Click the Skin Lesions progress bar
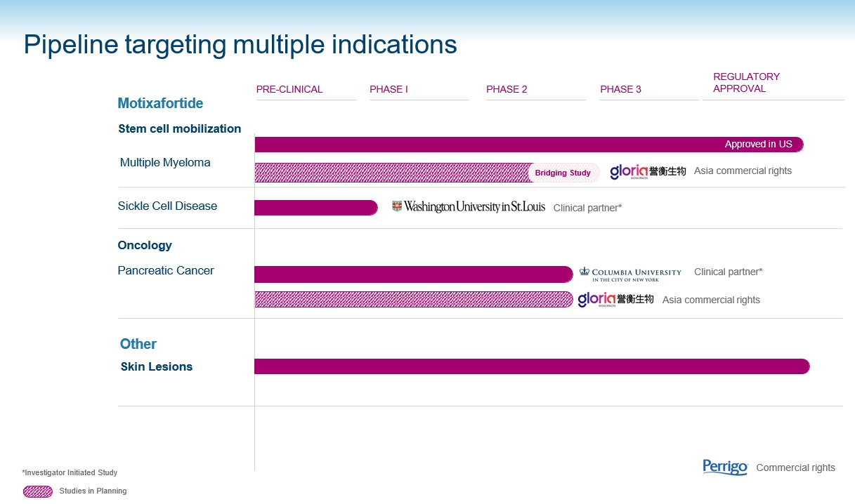855x504 pixels. [x=531, y=366]
